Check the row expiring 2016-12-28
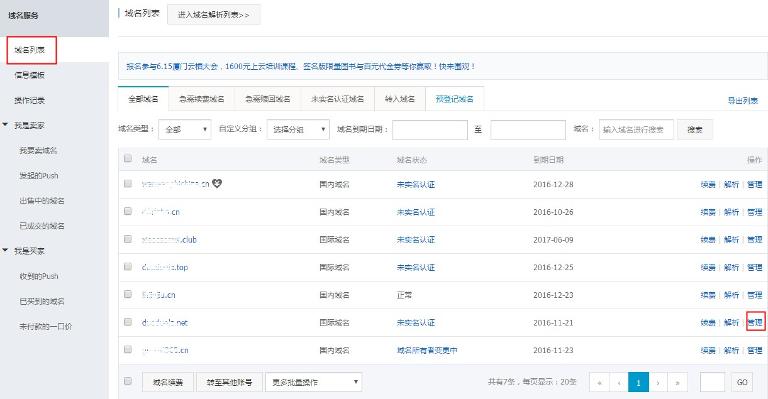The width and height of the screenshot is (768, 399). pos(128,184)
